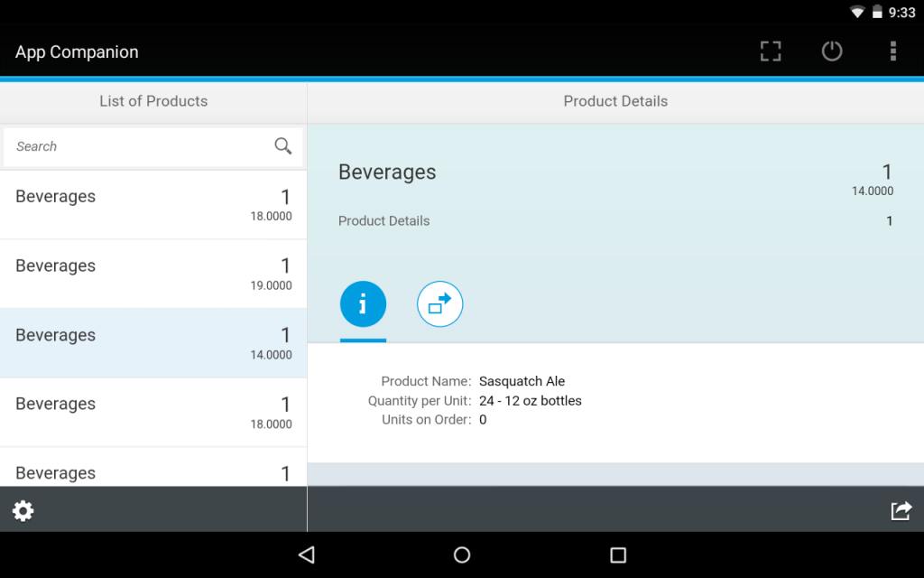The width and height of the screenshot is (924, 578).
Task: Click the Product Details page header
Action: point(615,101)
